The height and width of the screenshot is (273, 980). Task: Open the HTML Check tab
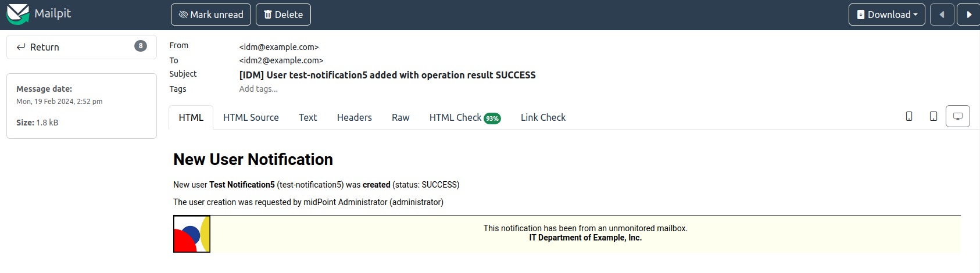(x=456, y=117)
